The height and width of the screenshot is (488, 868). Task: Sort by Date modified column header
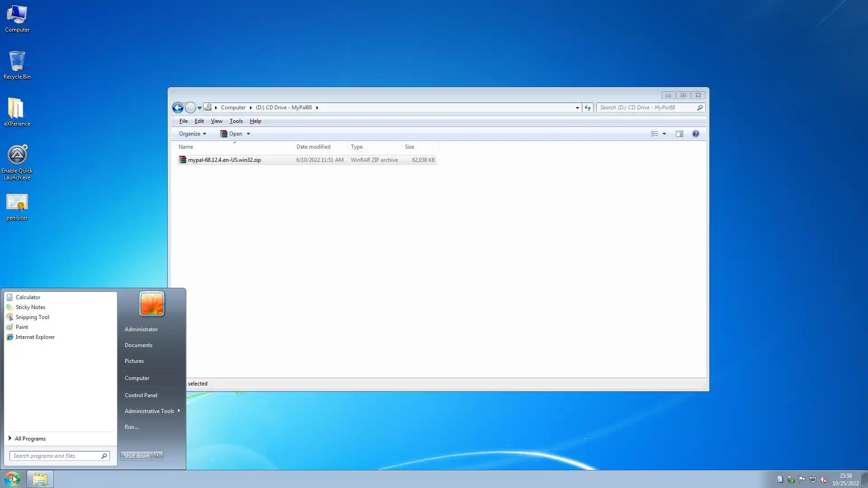click(313, 147)
